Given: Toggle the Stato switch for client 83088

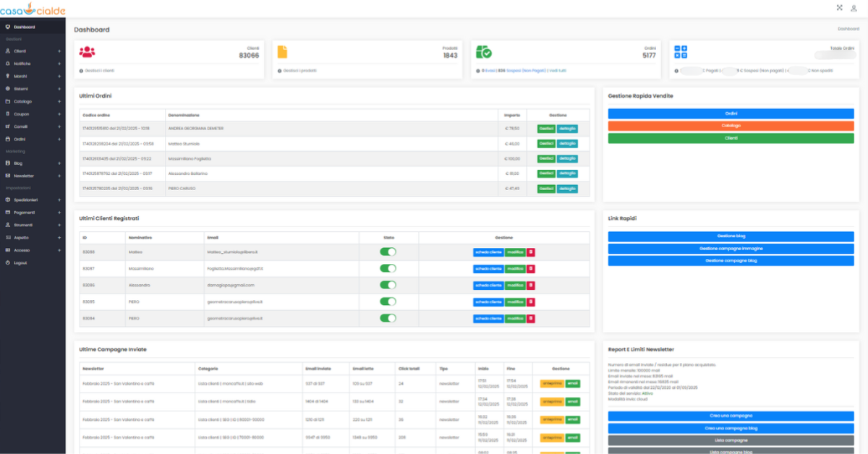Looking at the screenshot, I should [388, 252].
